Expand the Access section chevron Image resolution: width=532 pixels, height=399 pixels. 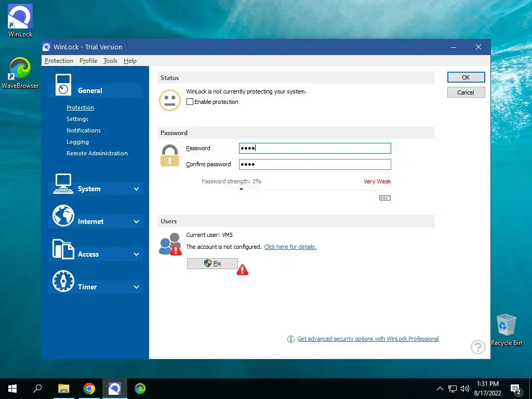coord(137,254)
